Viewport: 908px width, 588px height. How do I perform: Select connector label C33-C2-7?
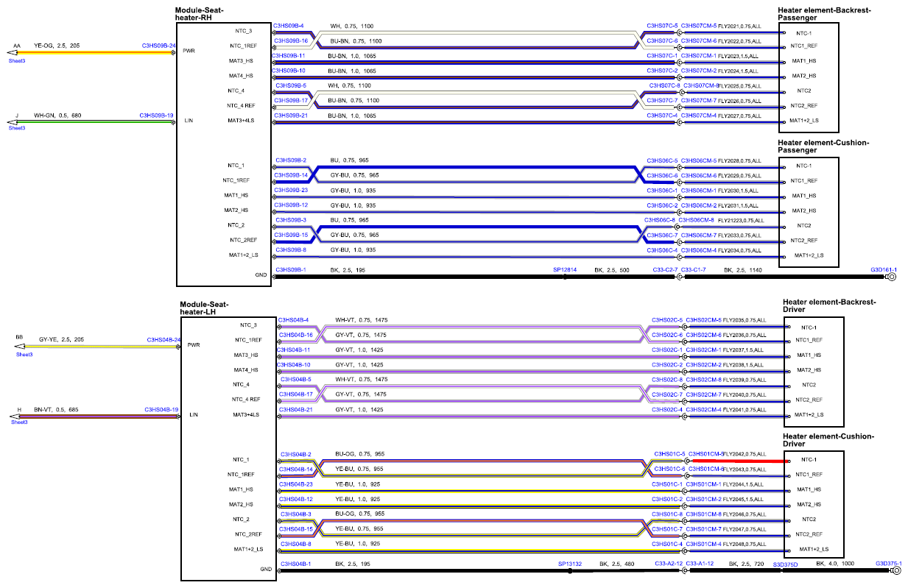tap(665, 270)
